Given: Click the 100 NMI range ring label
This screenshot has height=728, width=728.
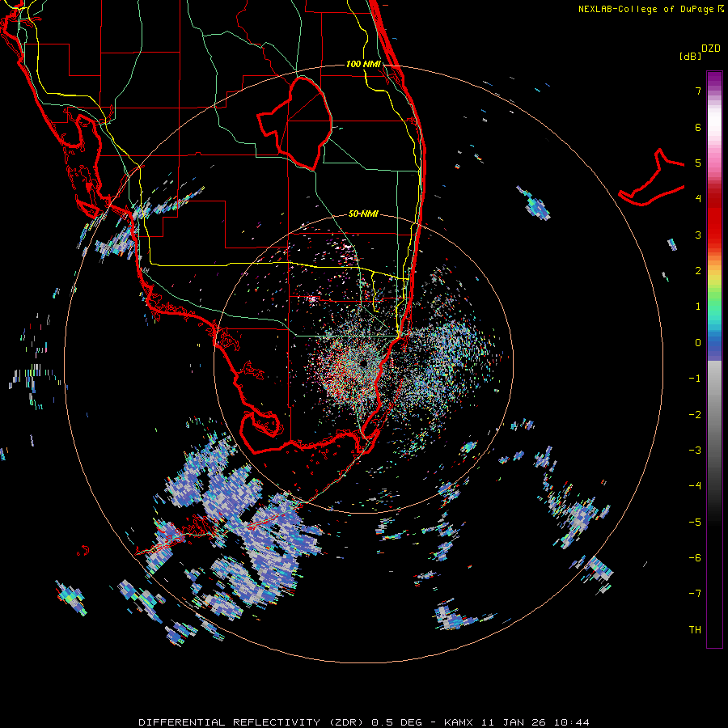Looking at the screenshot, I should [x=363, y=64].
